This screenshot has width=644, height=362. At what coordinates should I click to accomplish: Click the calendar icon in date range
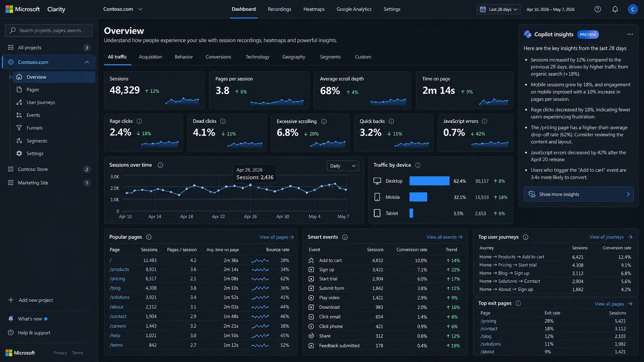coord(483,9)
